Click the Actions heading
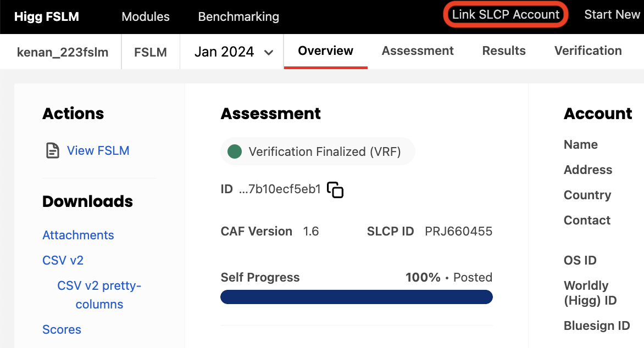The width and height of the screenshot is (644, 348). [x=73, y=114]
